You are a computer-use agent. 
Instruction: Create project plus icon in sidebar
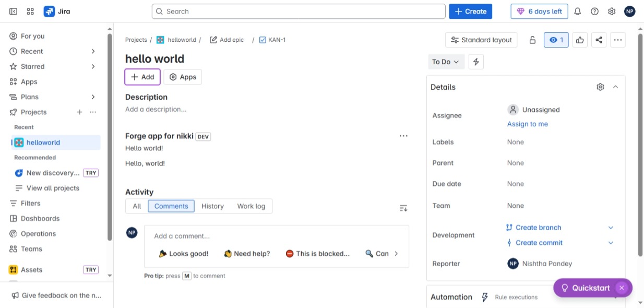[80, 112]
